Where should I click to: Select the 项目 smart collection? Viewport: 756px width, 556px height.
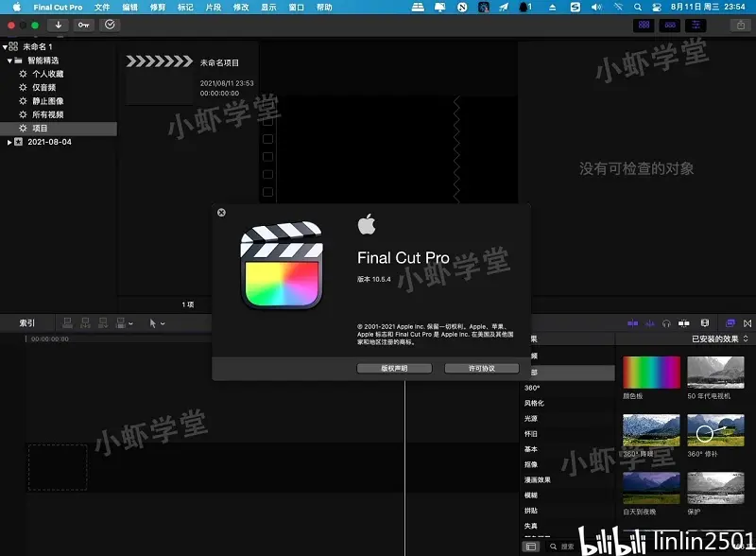tap(59, 129)
